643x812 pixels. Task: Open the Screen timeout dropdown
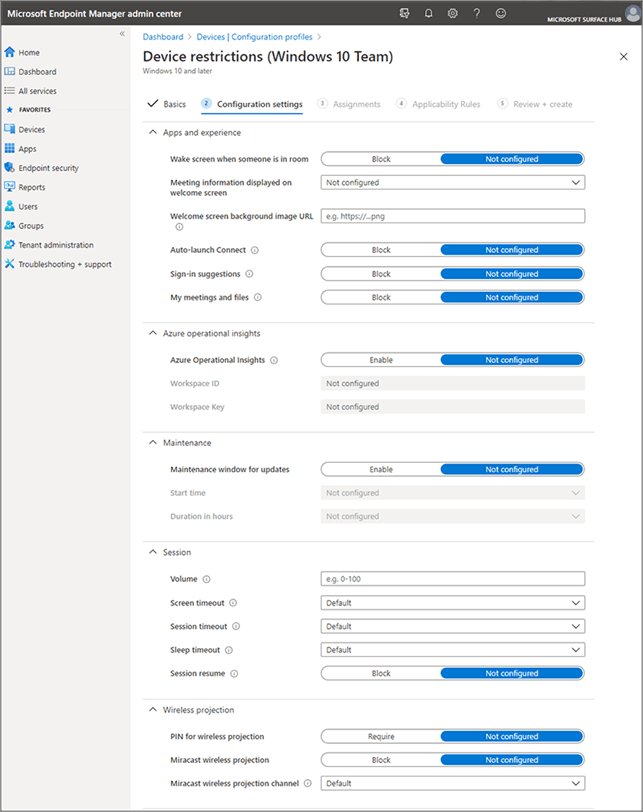(x=453, y=603)
